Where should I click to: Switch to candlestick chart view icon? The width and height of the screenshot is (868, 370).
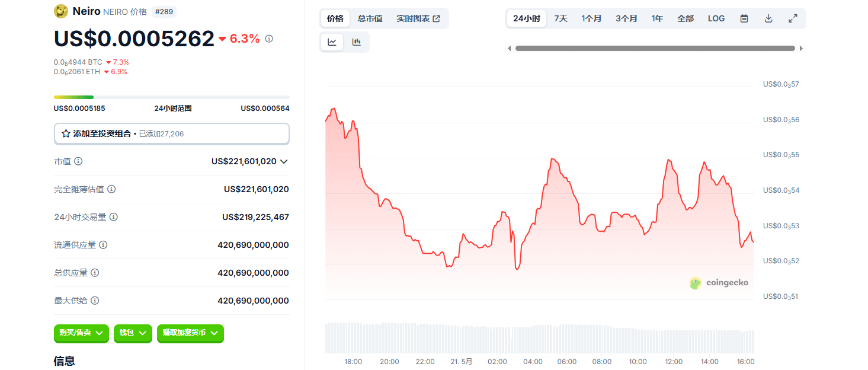coord(357,42)
